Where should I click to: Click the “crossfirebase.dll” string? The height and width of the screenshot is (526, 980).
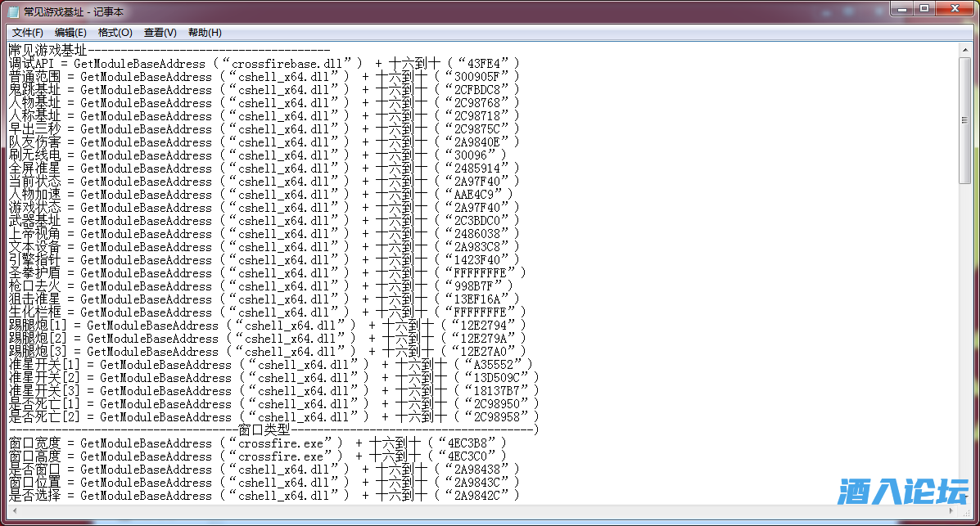click(294, 64)
